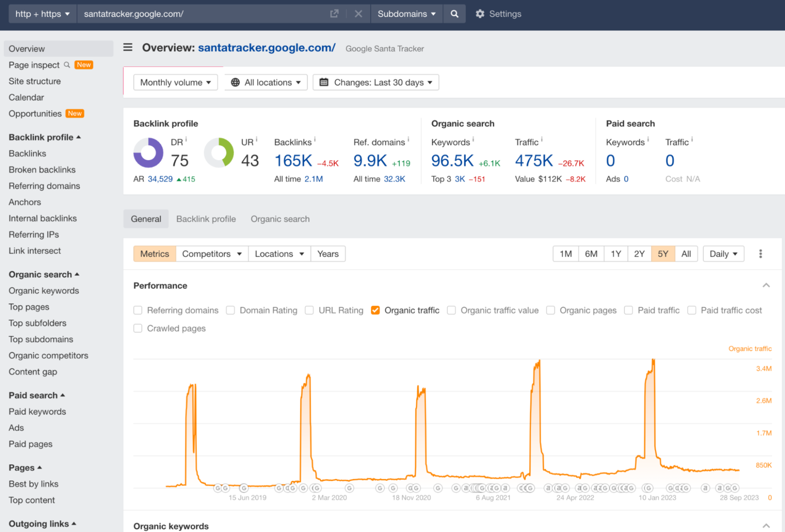This screenshot has width=785, height=532.
Task: Click the UR info icon
Action: [x=256, y=140]
